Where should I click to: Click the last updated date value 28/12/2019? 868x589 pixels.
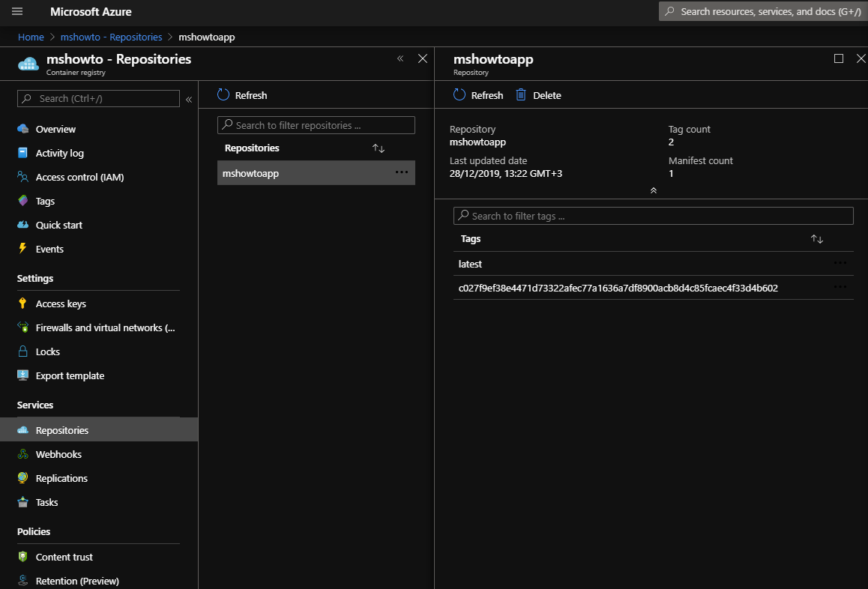tap(506, 173)
